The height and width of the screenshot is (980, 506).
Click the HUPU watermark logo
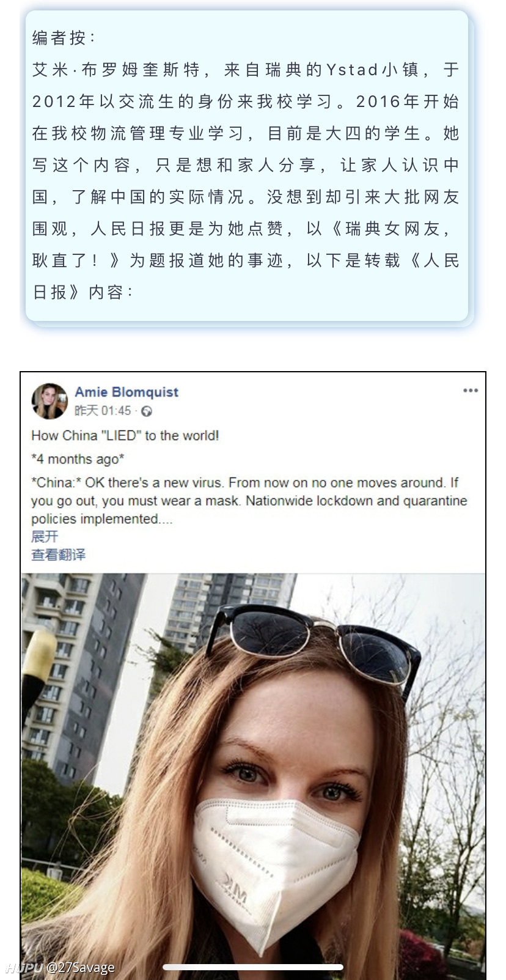(24, 968)
